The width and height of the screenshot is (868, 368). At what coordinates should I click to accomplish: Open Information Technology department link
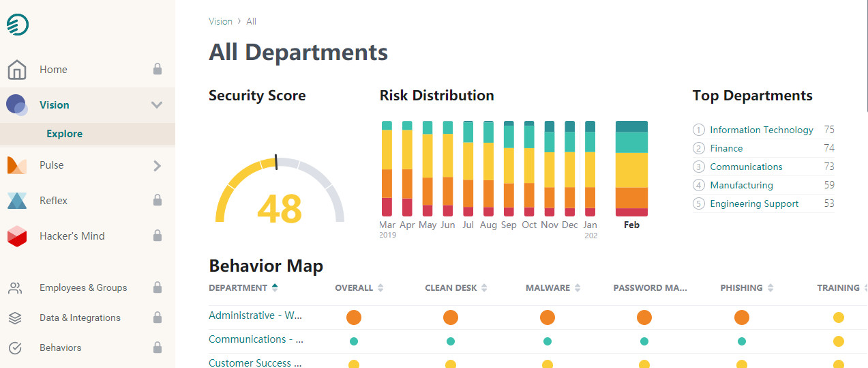(x=761, y=130)
